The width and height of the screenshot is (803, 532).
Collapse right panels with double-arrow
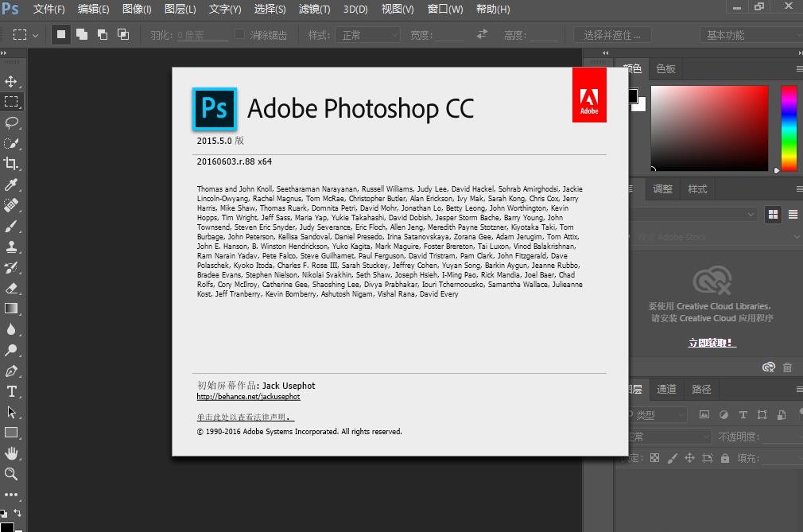pyautogui.click(x=800, y=52)
